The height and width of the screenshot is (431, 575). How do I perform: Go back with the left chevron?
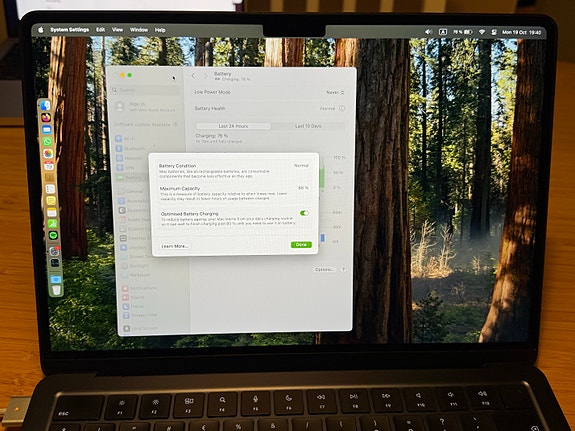(193, 76)
